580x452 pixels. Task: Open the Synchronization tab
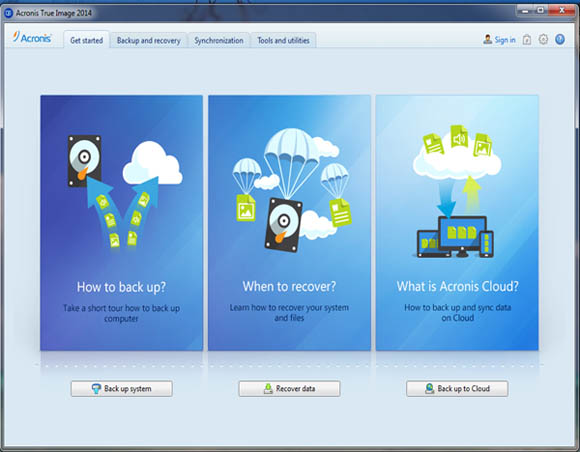pos(219,40)
